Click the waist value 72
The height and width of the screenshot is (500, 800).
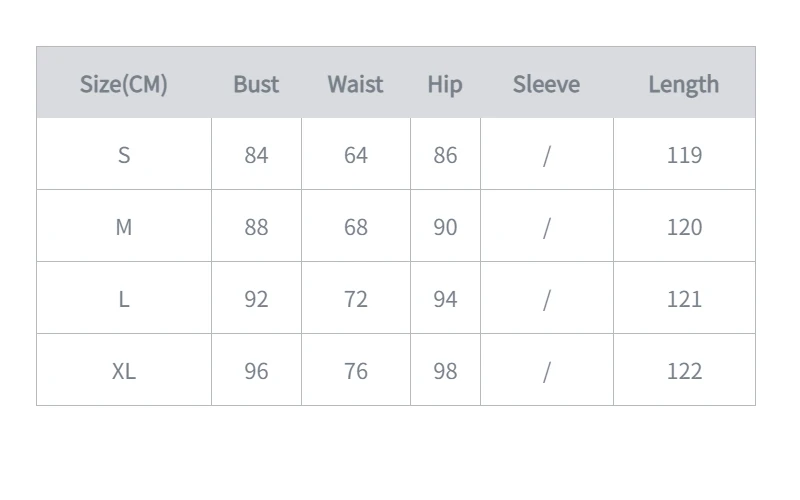tap(355, 299)
